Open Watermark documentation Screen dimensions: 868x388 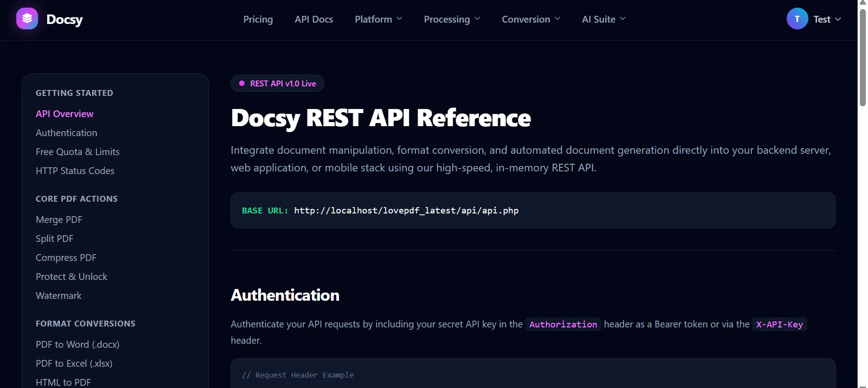click(x=59, y=296)
